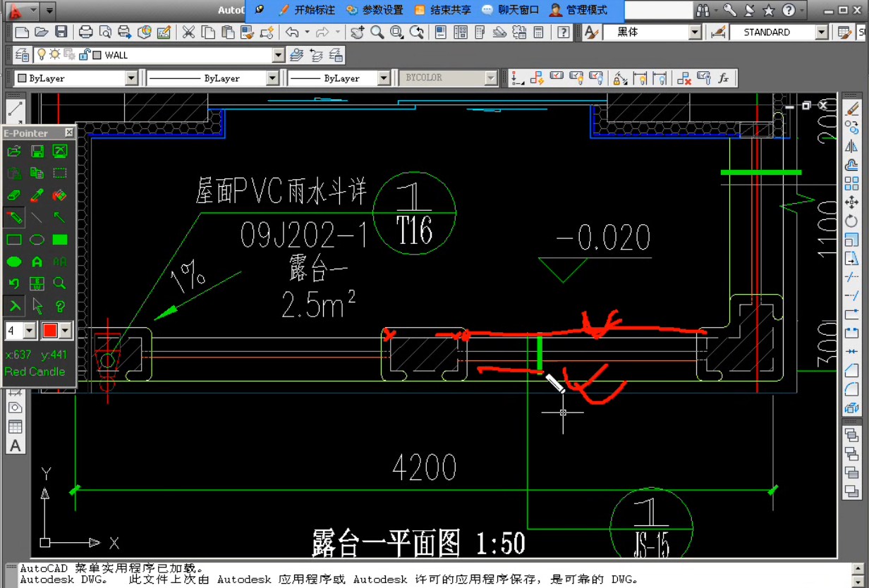869x588 pixels.
Task: Click the 开始标注 button
Action: (307, 10)
